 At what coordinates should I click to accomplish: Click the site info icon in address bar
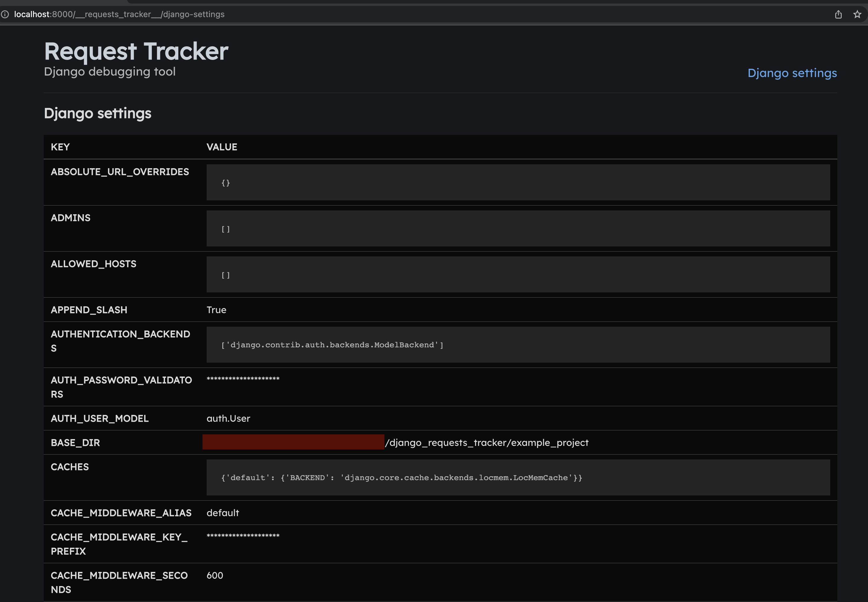[4, 14]
